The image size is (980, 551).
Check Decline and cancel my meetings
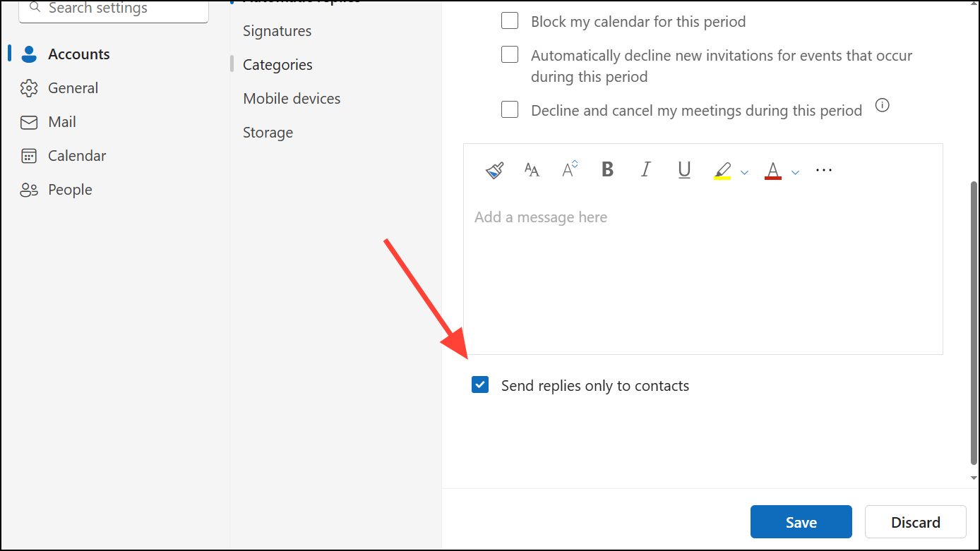pos(510,109)
